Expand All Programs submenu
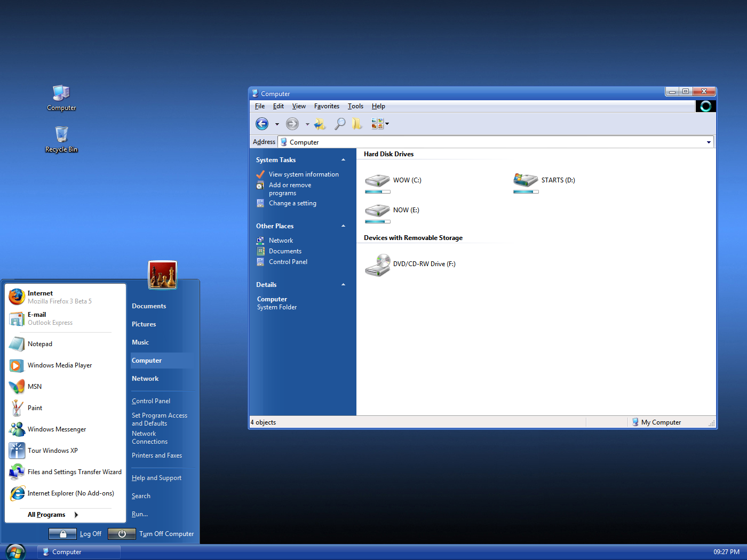This screenshot has width=747, height=560. click(x=53, y=515)
